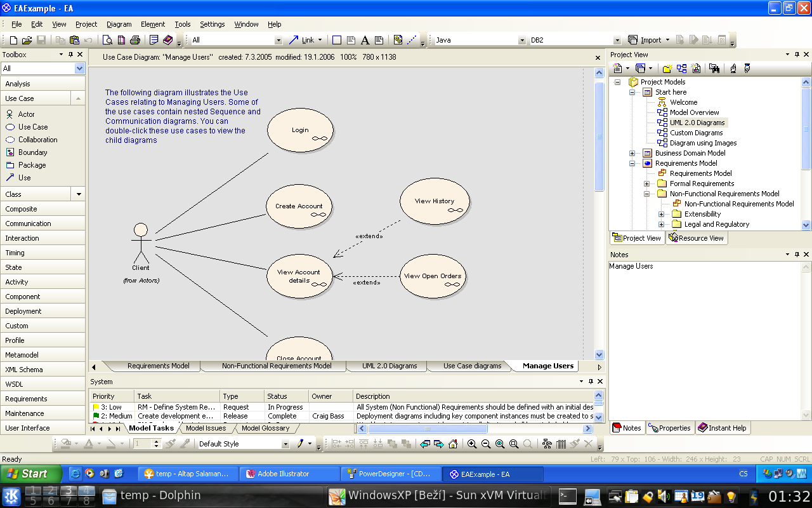The width and height of the screenshot is (812, 508).
Task: Expand the Extensibility folder
Action: [662, 214]
